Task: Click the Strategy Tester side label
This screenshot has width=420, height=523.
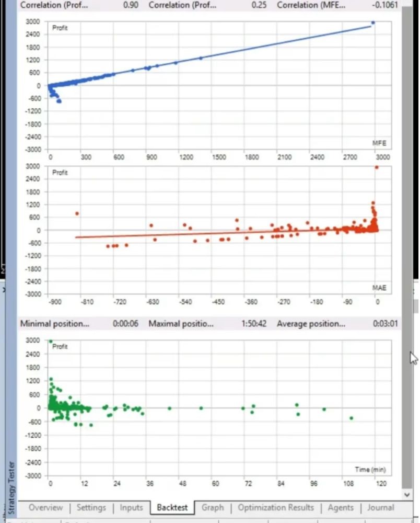Action: 11,487
